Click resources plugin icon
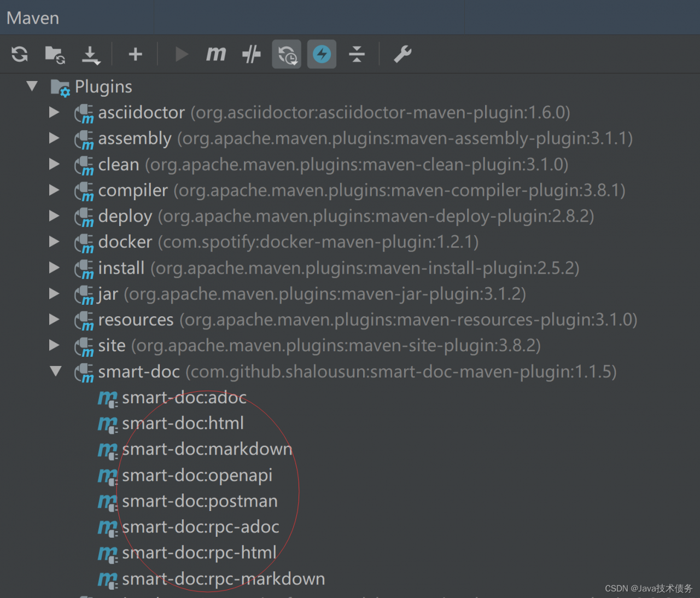The height and width of the screenshot is (598, 700). coord(84,321)
